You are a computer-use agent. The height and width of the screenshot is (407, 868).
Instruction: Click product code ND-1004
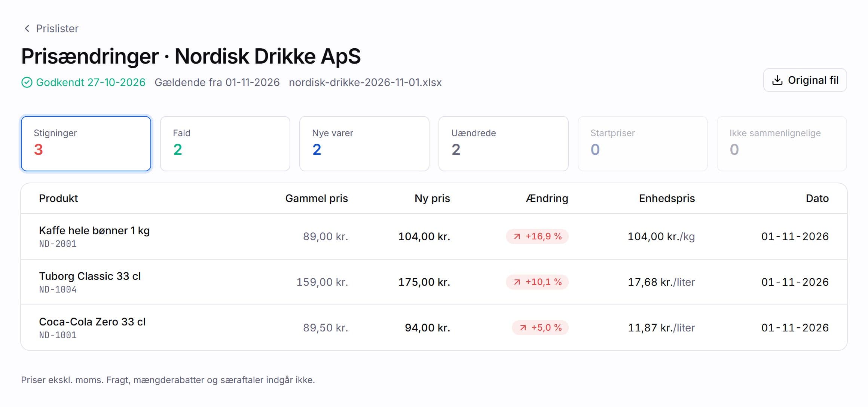[58, 290]
